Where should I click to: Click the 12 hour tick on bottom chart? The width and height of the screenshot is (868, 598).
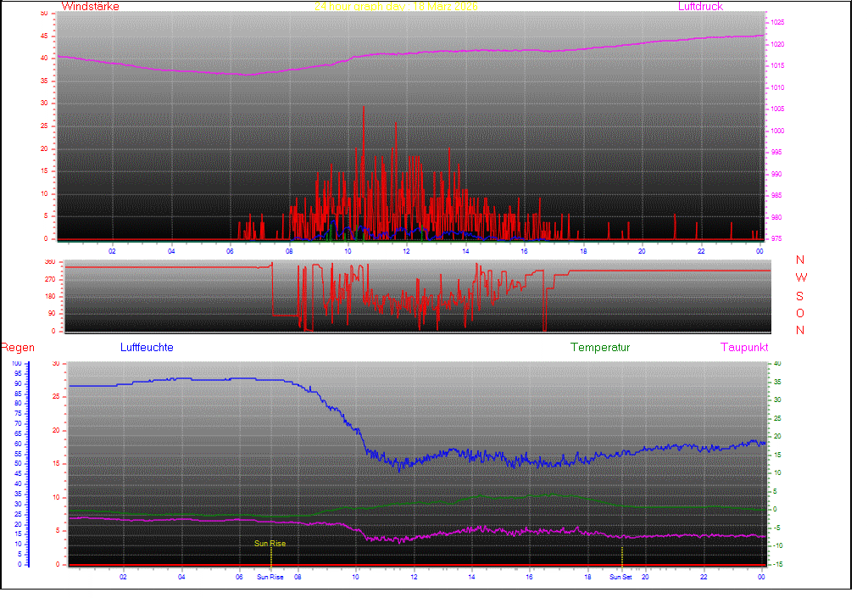[x=414, y=578]
